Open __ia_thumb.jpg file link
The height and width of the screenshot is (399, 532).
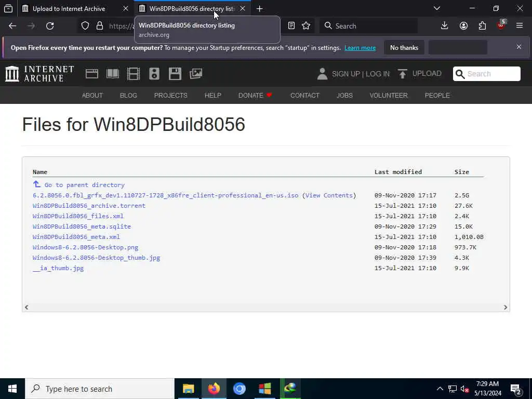click(58, 268)
